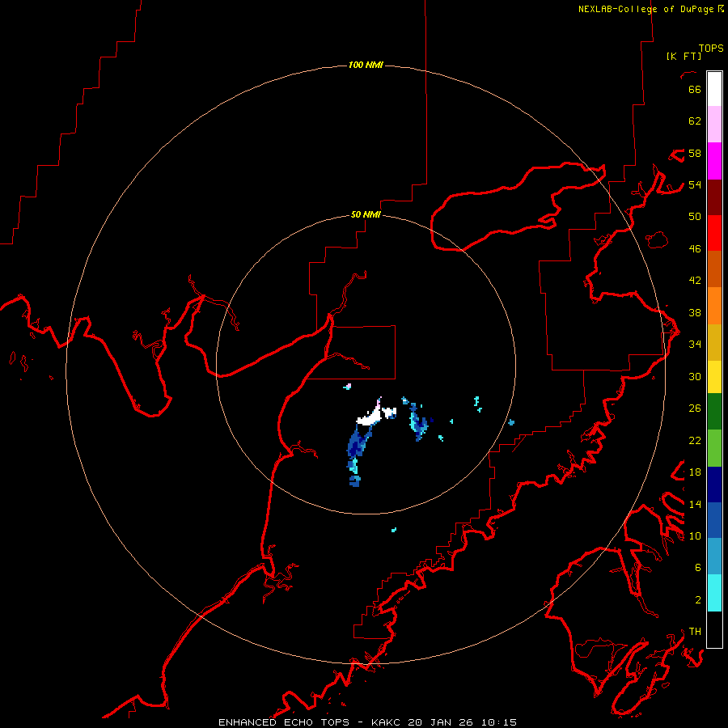This screenshot has height=728, width=728.
Task: Click the 34 legend value
Action: coord(695,345)
